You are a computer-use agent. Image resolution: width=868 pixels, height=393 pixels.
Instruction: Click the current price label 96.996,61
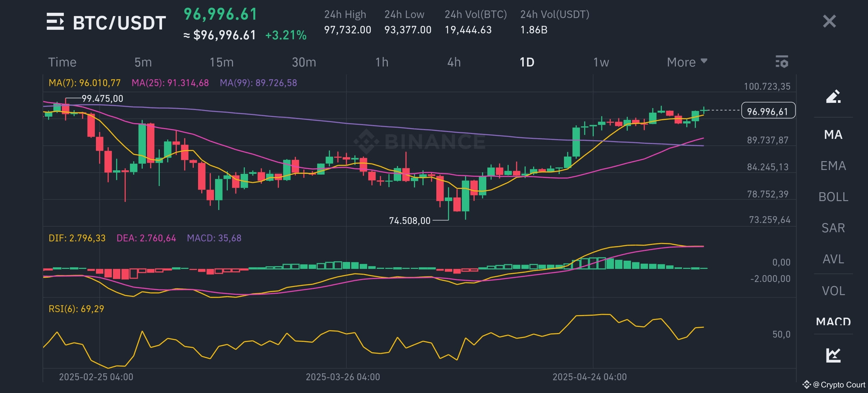tap(768, 111)
